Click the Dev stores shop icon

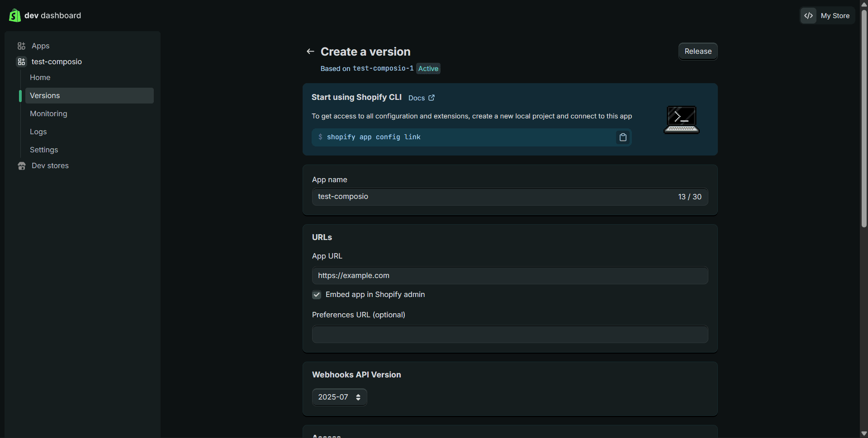pyautogui.click(x=21, y=166)
